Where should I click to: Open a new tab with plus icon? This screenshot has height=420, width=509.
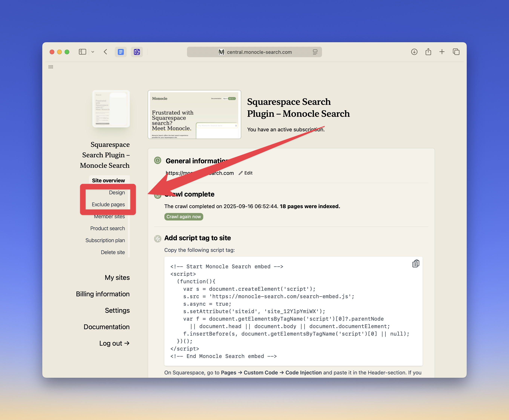point(442,52)
